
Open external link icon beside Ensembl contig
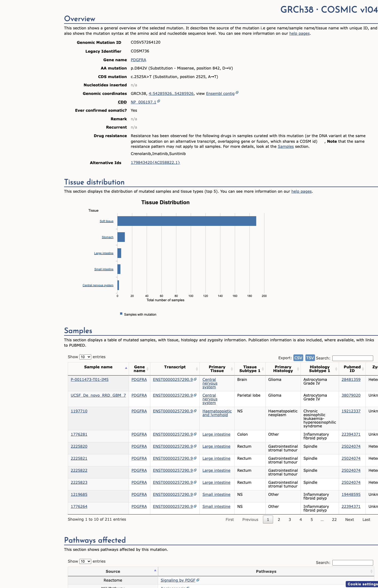click(237, 93)
